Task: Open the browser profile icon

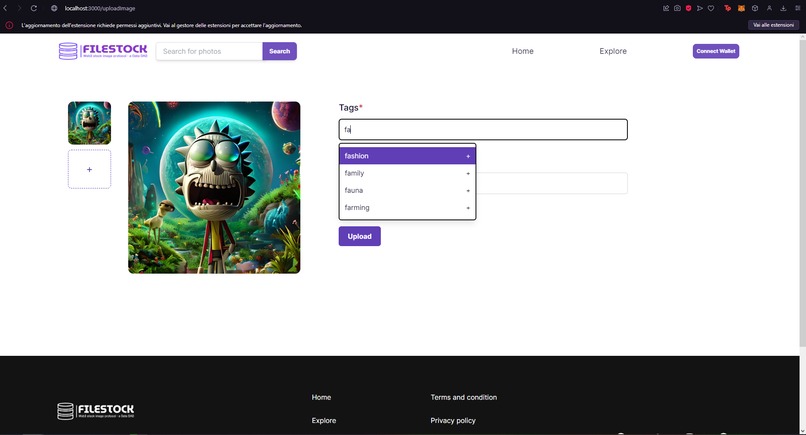Action: (x=770, y=8)
